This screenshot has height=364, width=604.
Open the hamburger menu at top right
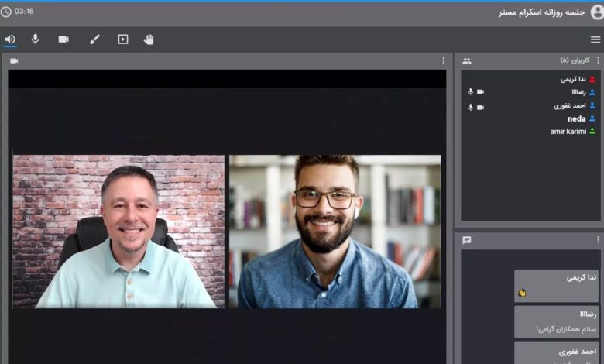[x=595, y=39]
